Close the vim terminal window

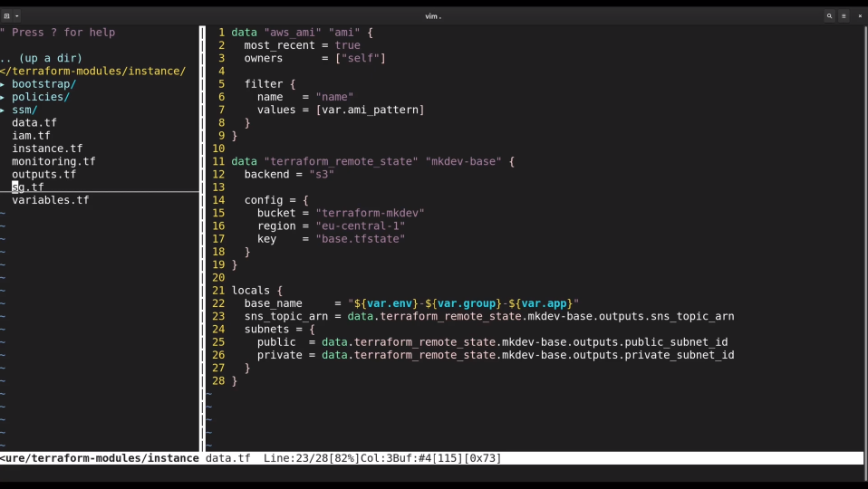(x=860, y=16)
